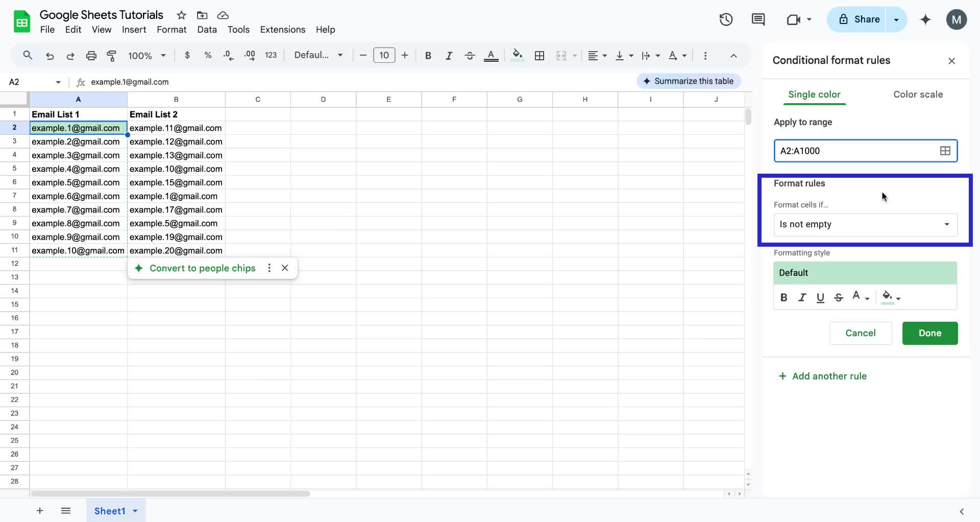Toggle bold in the Formatting style section
980x522 pixels.
pos(784,297)
